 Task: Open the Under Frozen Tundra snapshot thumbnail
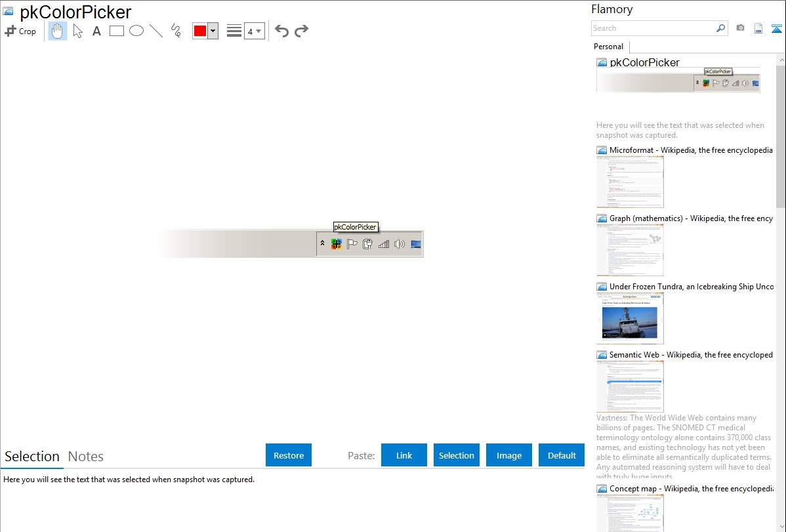[630, 318]
